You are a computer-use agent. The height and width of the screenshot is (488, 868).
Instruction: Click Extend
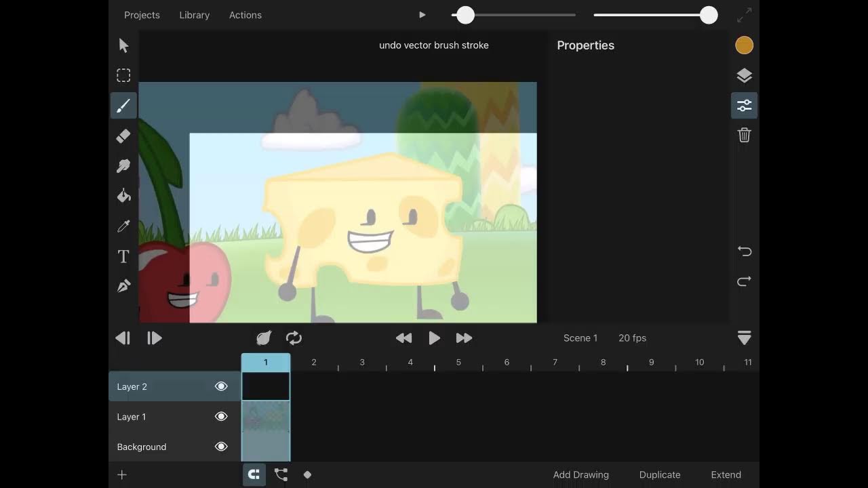pos(726,474)
